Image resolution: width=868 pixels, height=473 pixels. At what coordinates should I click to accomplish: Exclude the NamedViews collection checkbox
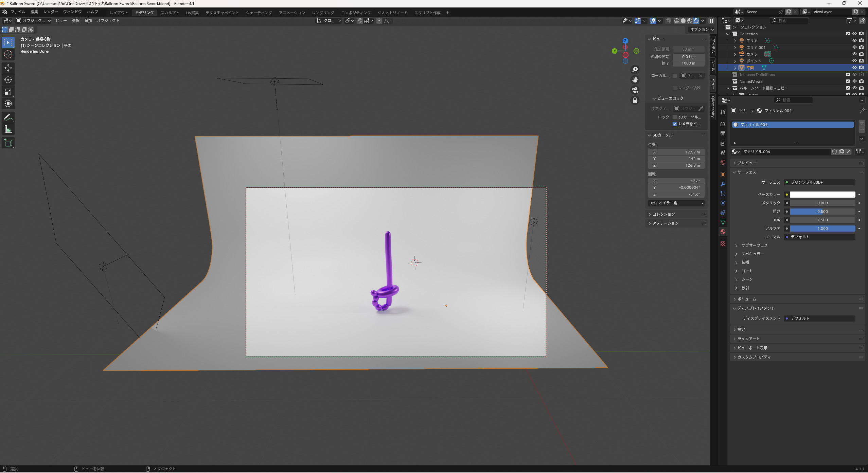[848, 81]
